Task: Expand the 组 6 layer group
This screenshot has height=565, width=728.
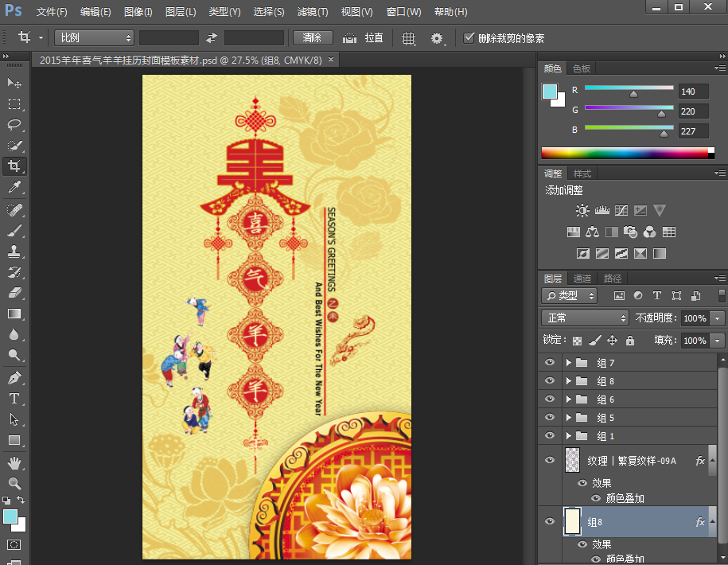Action: point(569,399)
